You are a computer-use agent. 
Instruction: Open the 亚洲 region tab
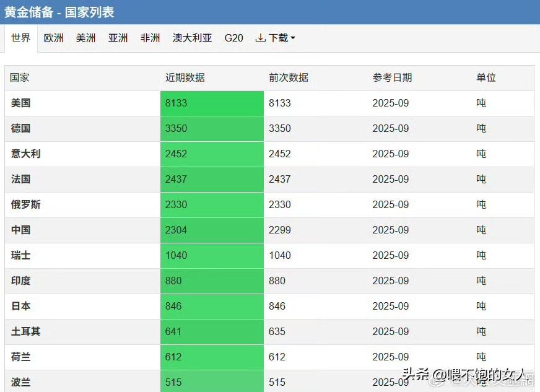[118, 38]
